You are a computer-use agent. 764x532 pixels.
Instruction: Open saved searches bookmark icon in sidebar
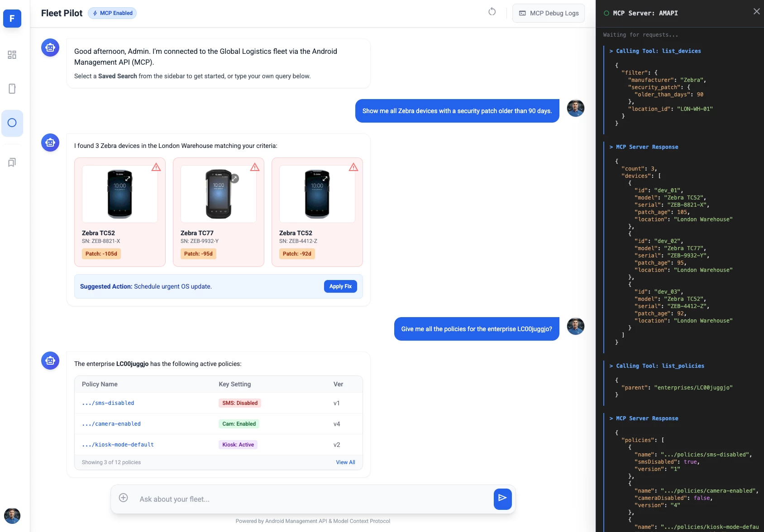click(x=12, y=162)
